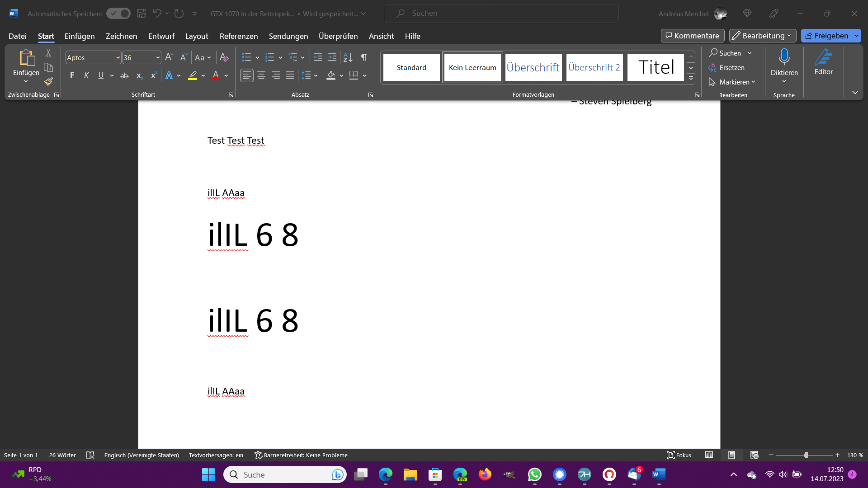Click the Kommentare button

(x=692, y=36)
